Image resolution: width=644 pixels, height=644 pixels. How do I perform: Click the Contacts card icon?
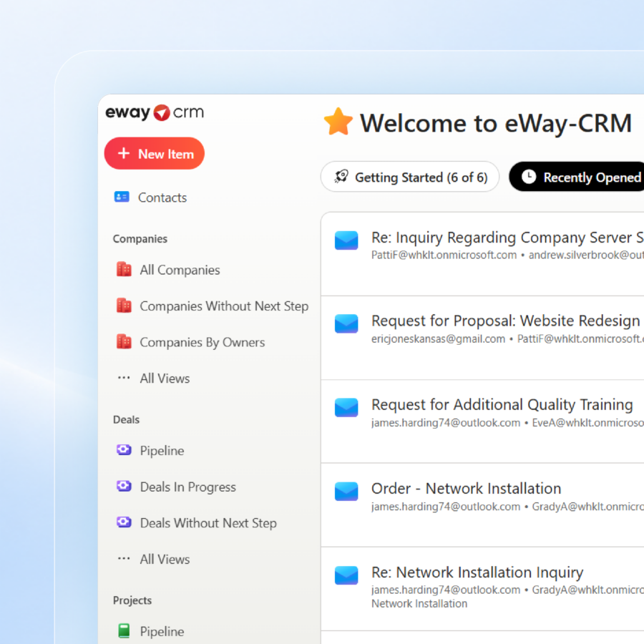[122, 197]
